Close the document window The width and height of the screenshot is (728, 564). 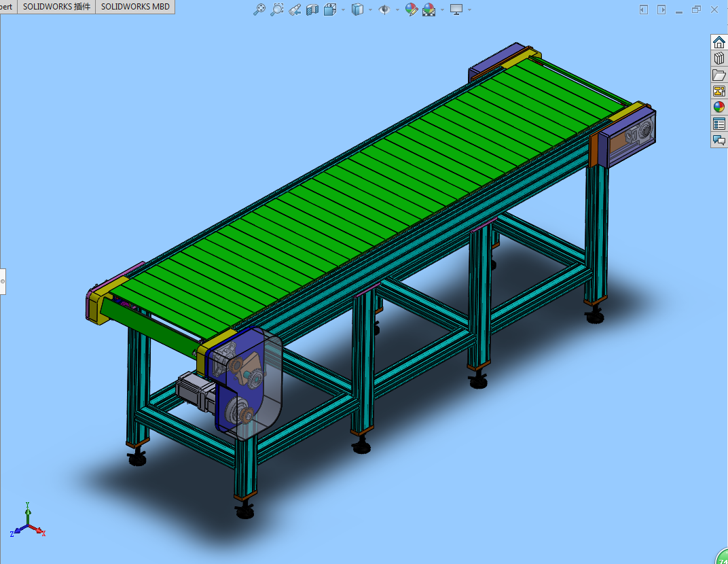pos(714,10)
